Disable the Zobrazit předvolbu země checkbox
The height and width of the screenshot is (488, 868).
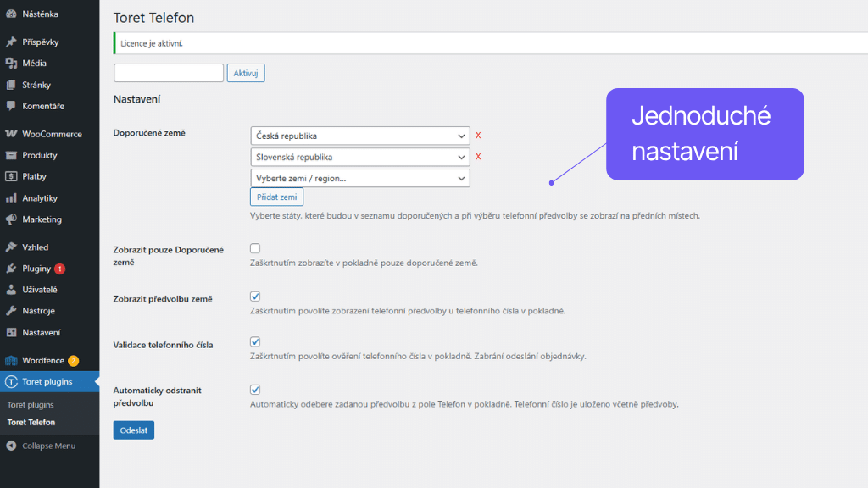tap(254, 295)
